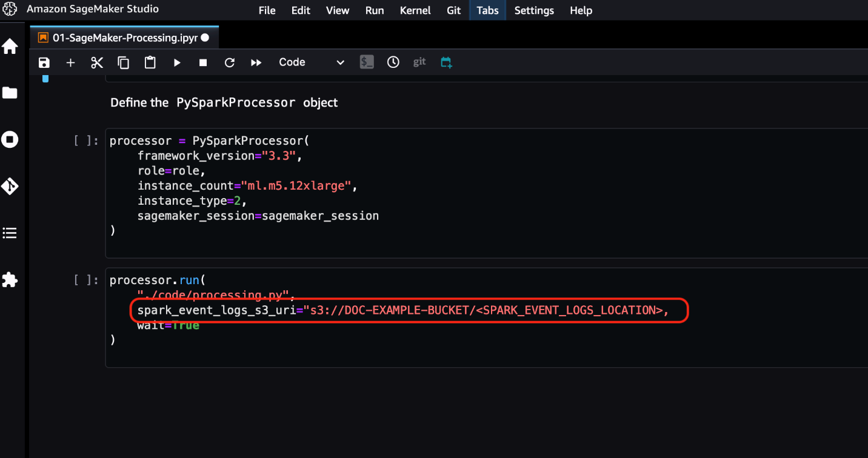The width and height of the screenshot is (868, 458).
Task: Open the View menu
Action: pyautogui.click(x=338, y=10)
